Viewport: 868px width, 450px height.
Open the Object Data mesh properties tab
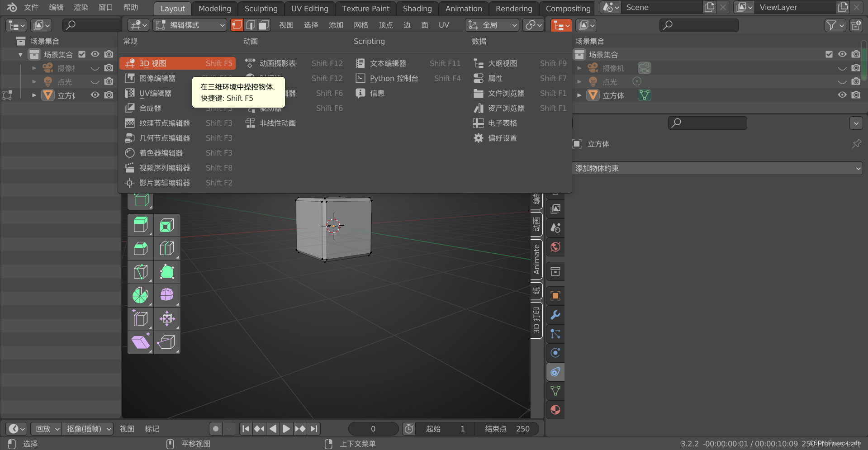click(x=555, y=391)
